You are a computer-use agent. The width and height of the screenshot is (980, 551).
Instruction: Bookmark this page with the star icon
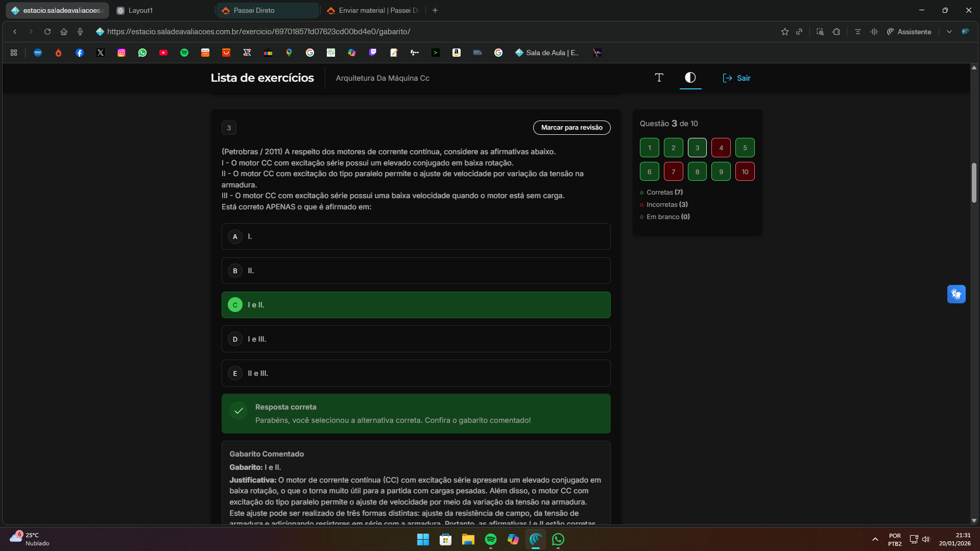[784, 32]
